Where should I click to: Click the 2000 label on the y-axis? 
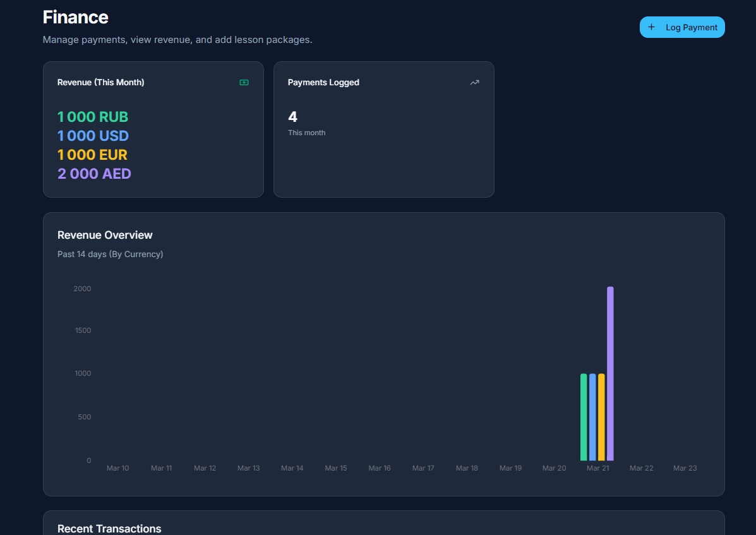(x=81, y=288)
